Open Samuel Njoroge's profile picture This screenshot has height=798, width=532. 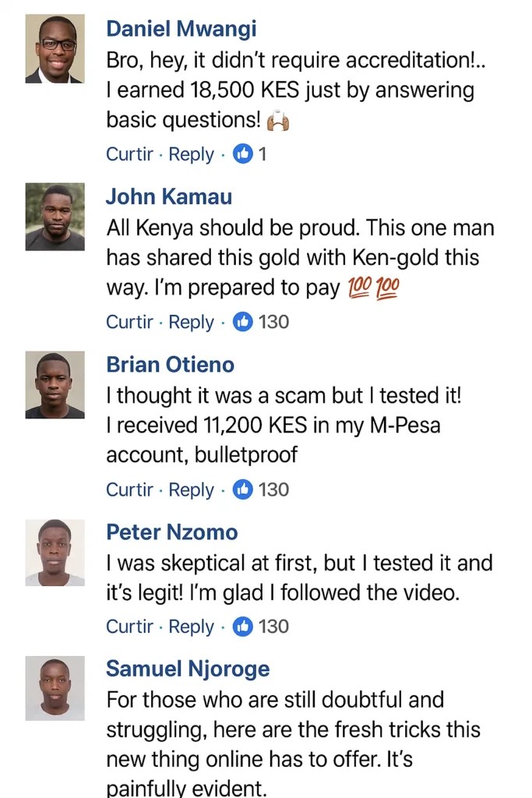point(55,688)
